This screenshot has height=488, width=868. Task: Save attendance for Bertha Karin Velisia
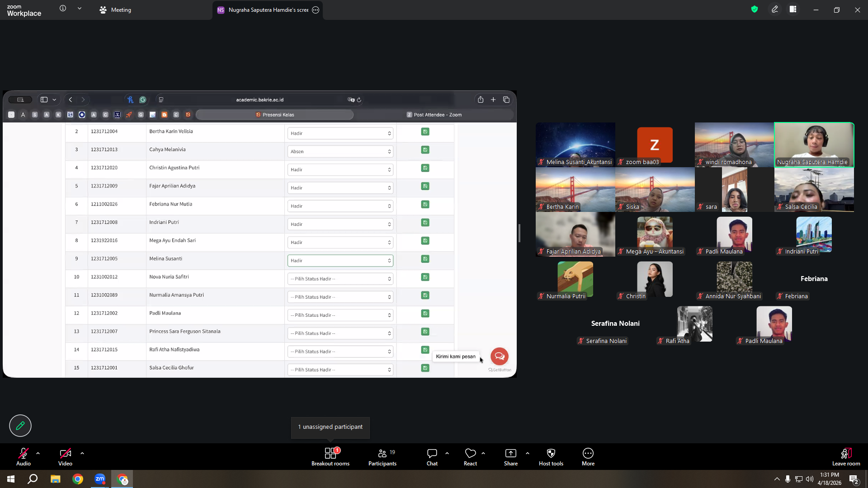pyautogui.click(x=425, y=131)
